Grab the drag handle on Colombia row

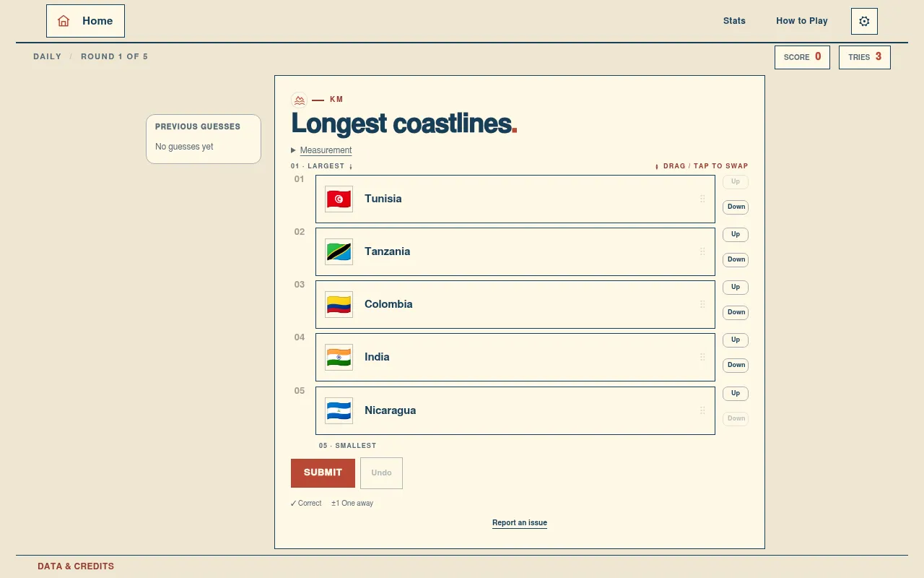pos(702,304)
